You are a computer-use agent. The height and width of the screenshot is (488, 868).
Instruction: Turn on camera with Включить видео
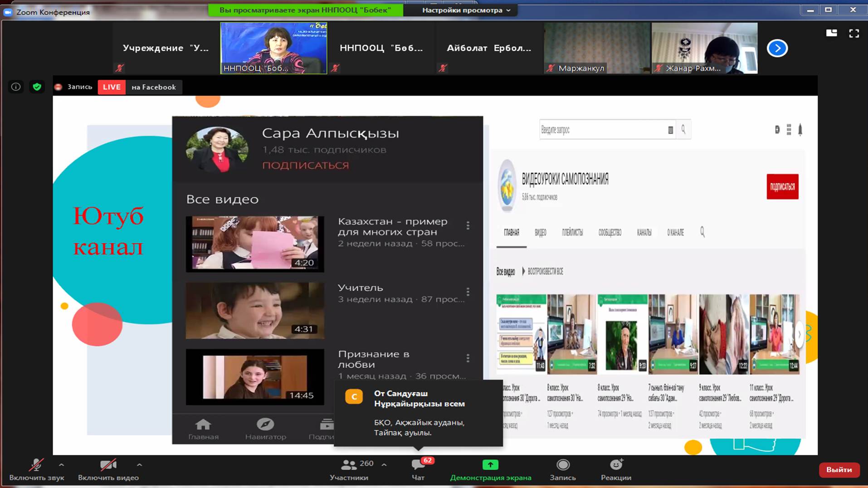pos(108,470)
